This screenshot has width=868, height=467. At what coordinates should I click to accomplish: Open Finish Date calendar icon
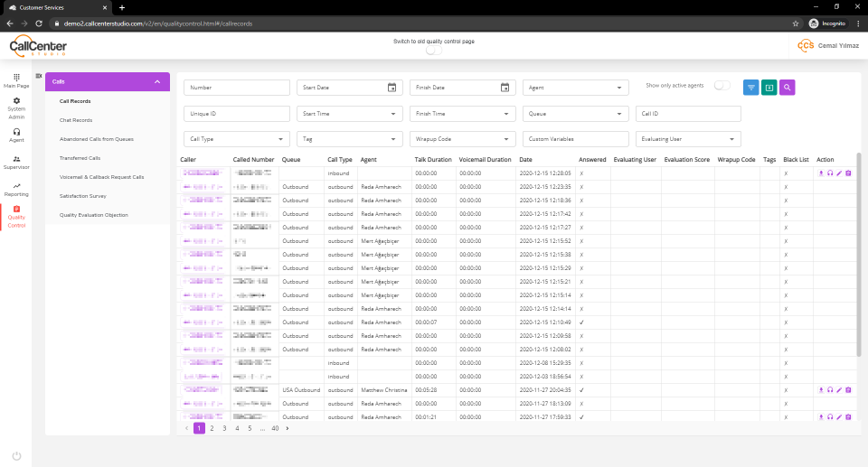pos(505,88)
